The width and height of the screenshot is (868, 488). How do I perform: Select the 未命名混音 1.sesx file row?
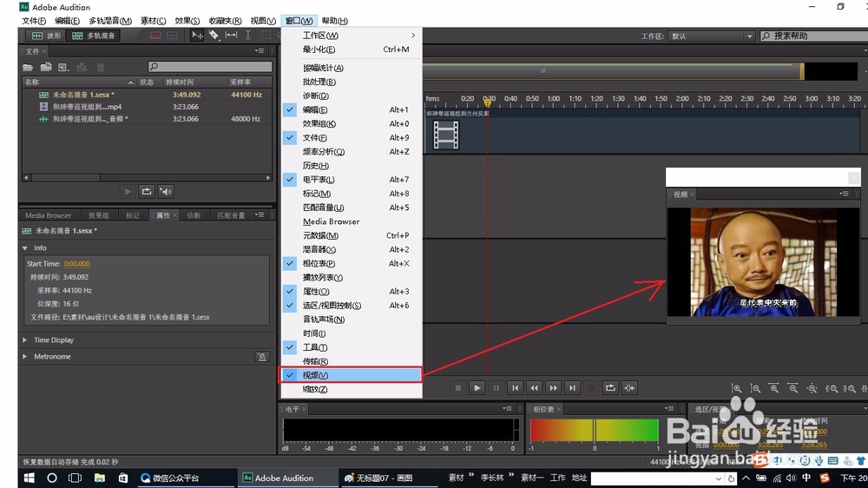148,95
